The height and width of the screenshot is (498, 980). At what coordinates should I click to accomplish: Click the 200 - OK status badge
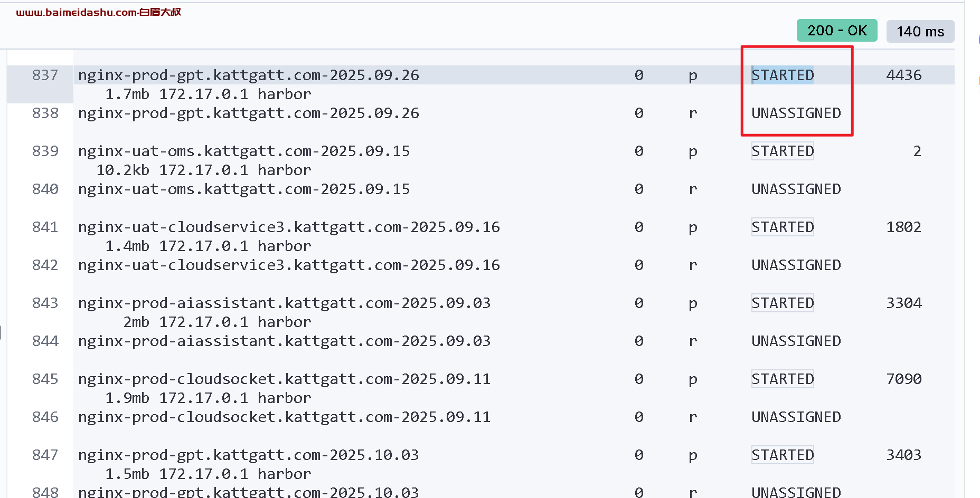point(836,31)
